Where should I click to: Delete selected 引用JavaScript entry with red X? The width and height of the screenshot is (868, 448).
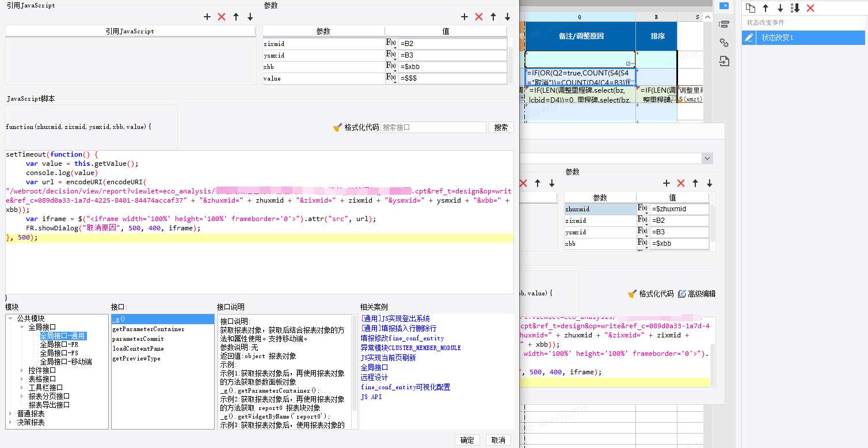(222, 17)
